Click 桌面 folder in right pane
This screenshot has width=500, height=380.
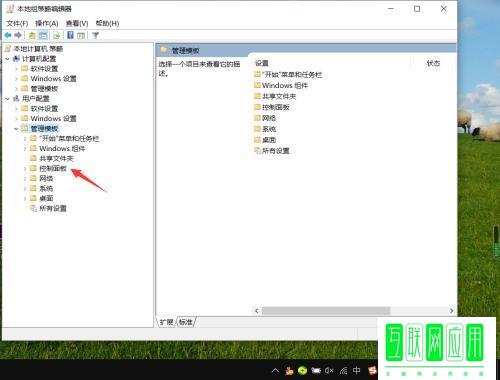click(x=265, y=140)
